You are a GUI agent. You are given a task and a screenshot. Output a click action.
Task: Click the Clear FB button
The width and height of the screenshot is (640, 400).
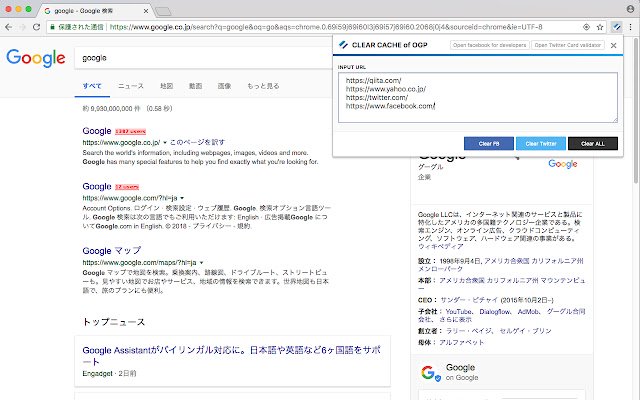[x=489, y=144]
